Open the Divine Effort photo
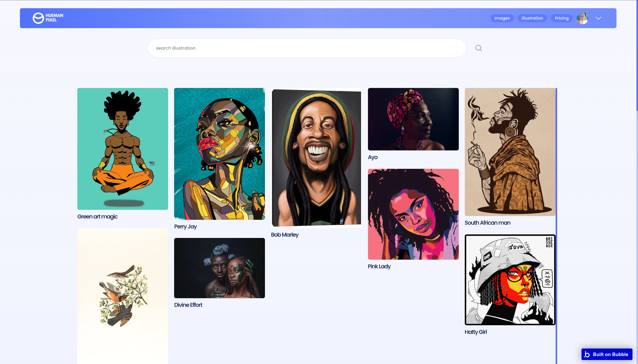This screenshot has height=364, width=638. click(x=219, y=268)
